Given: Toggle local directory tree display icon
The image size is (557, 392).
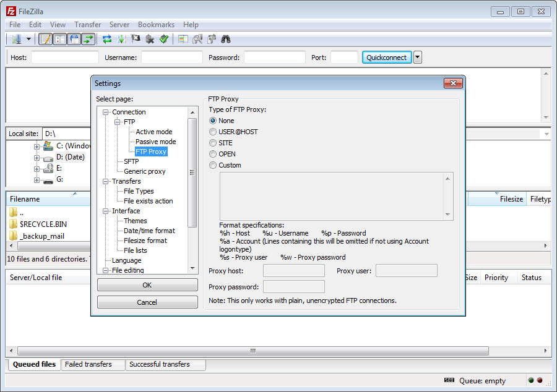Looking at the screenshot, I should 60,39.
